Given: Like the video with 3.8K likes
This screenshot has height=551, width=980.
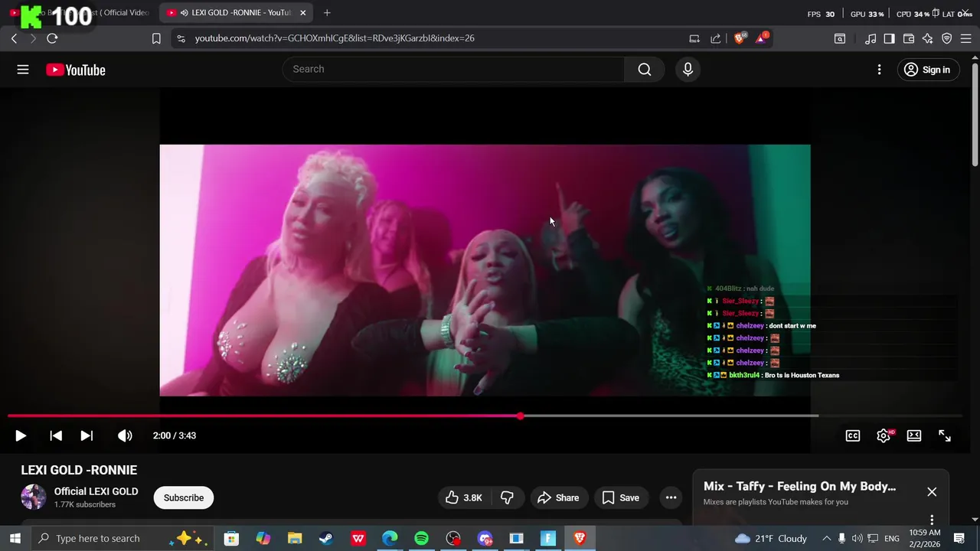Looking at the screenshot, I should [464, 497].
